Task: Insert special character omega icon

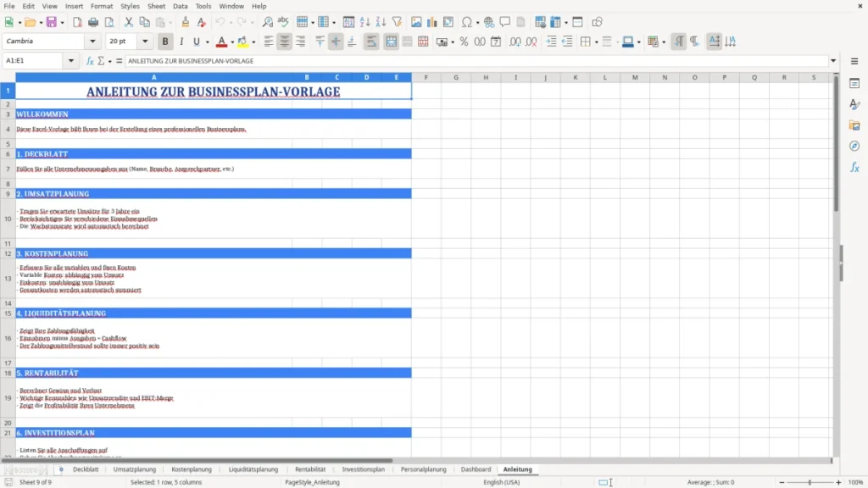Action: [x=467, y=22]
